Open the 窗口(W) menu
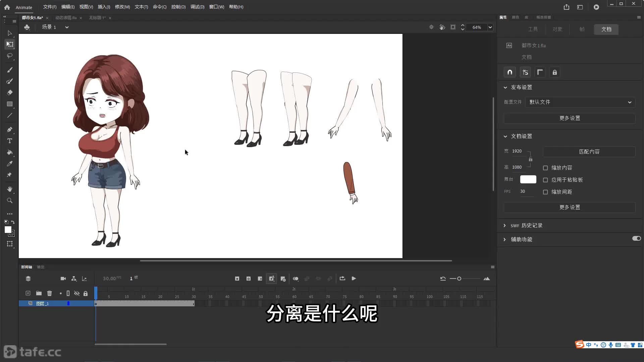 point(217,7)
